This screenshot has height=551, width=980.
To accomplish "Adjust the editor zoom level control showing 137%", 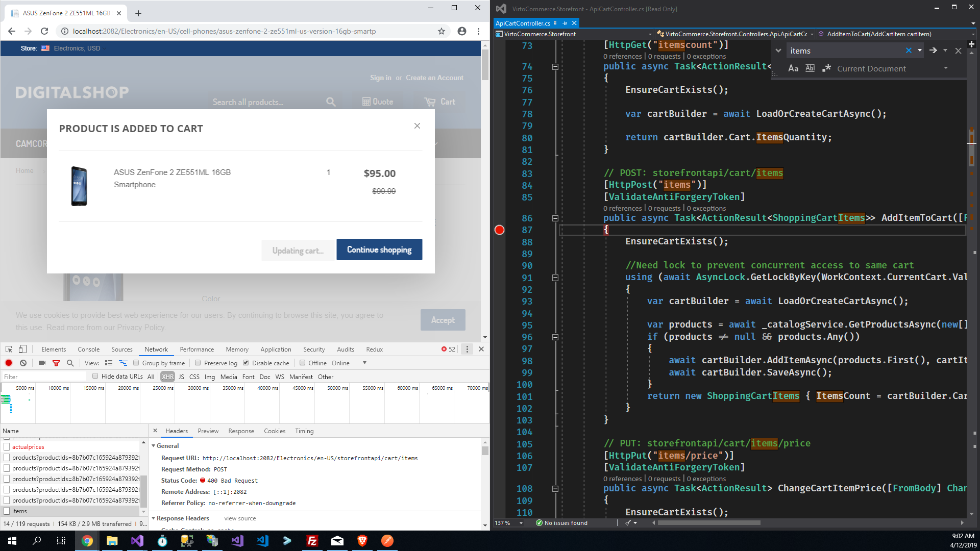I will point(508,522).
